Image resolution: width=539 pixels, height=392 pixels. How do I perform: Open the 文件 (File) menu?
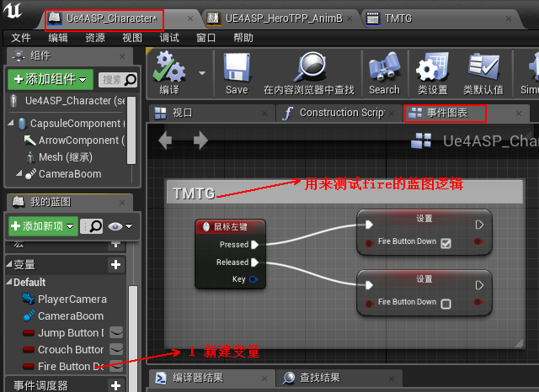point(20,38)
